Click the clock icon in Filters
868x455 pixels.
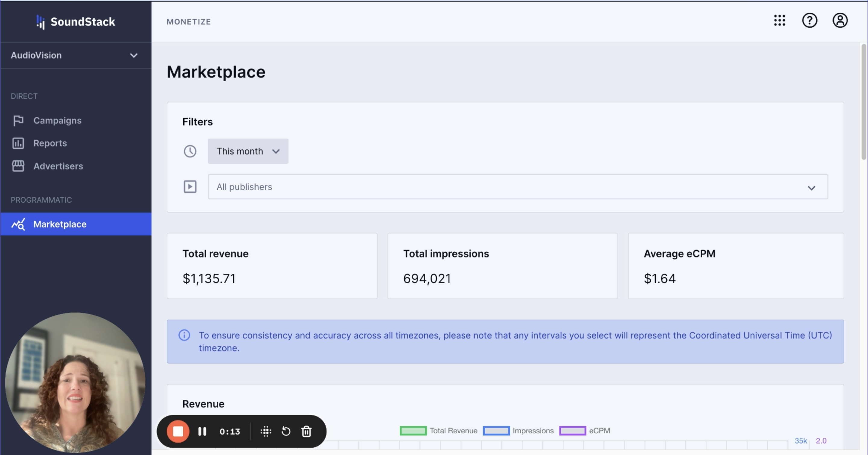(190, 151)
